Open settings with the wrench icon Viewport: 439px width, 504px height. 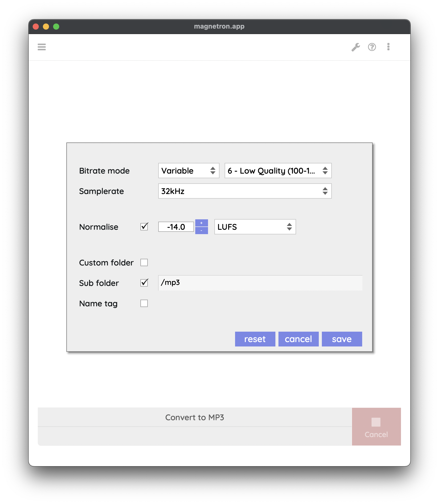(x=356, y=47)
